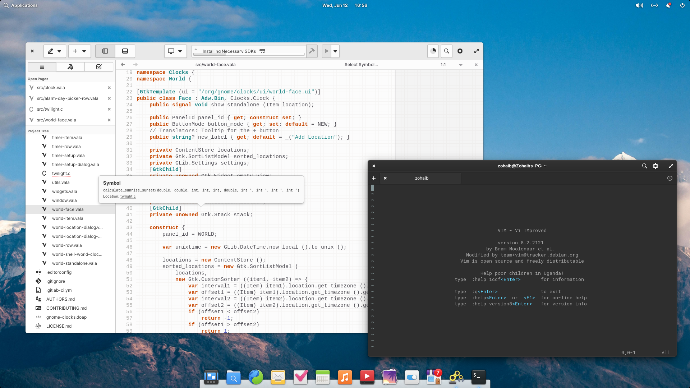Open world-standalone.vala in the project tree

pos(70,263)
